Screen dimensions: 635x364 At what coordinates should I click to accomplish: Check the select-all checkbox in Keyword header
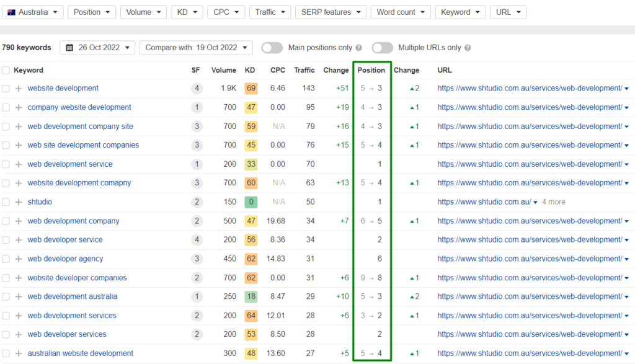point(6,70)
